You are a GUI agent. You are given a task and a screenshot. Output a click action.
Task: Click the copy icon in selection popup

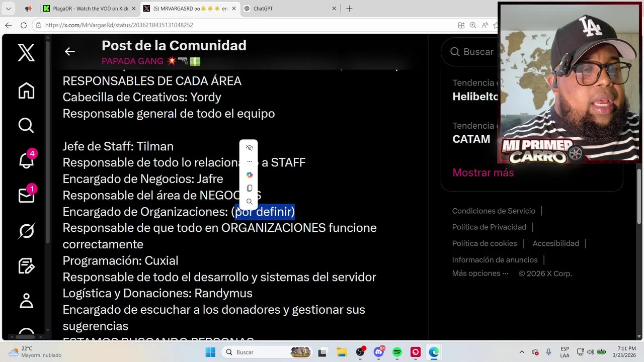click(x=249, y=188)
